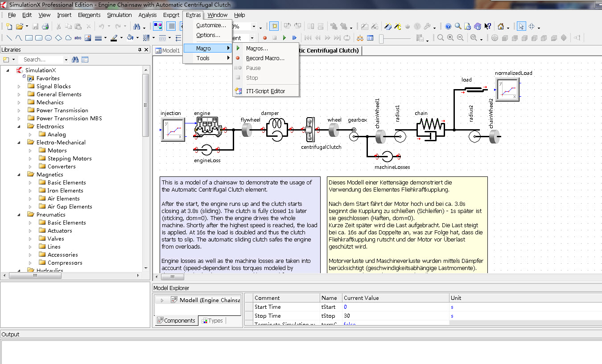Open ITI-Script Editor from the submenu

[265, 91]
